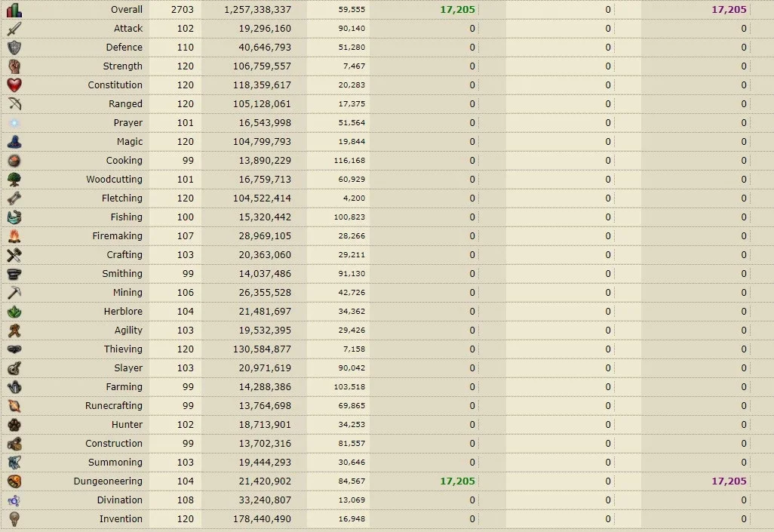Viewport: 774px width, 532px height.
Task: Click the Hunter paw print icon
Action: 14,424
